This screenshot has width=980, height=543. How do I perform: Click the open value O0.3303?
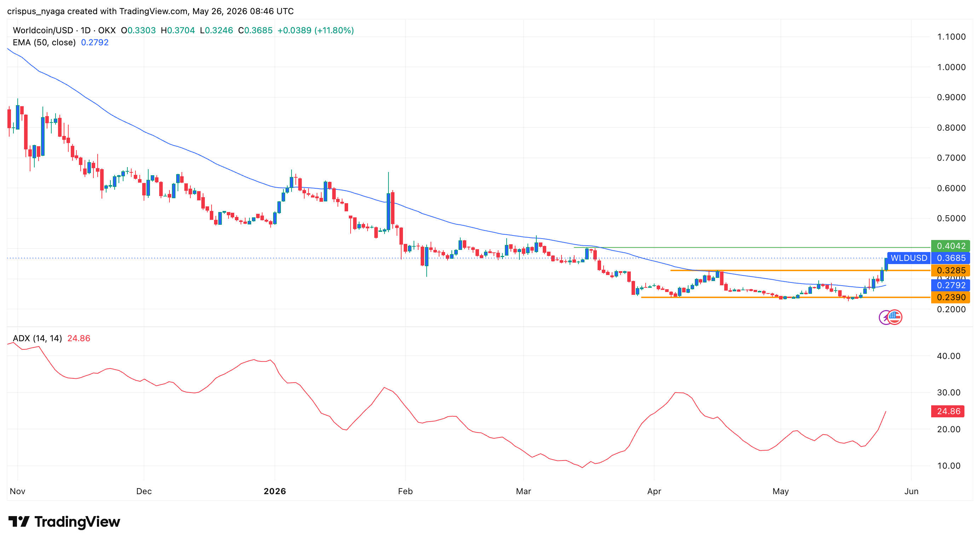click(x=138, y=30)
